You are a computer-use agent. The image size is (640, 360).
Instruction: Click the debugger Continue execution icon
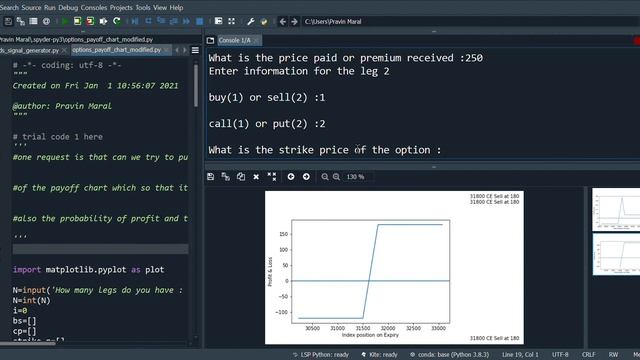point(186,21)
